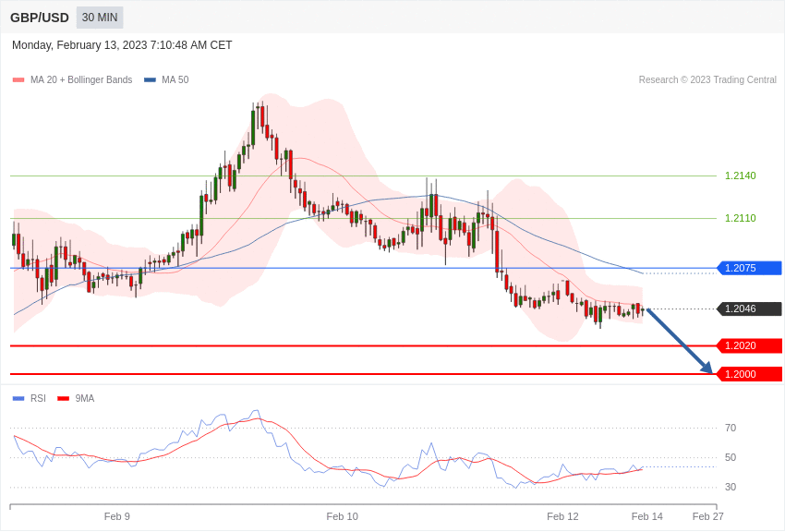Click the MA 20 + Bollinger Bands legend swatch

[x=18, y=80]
